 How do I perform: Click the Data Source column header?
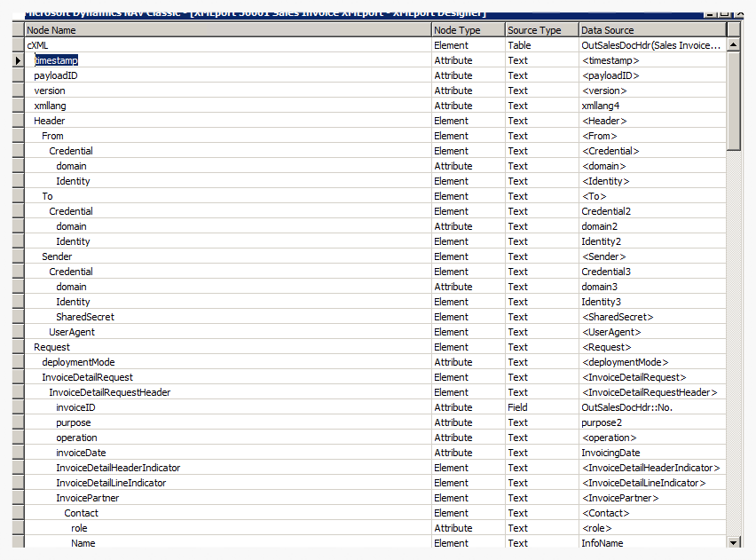(652, 30)
